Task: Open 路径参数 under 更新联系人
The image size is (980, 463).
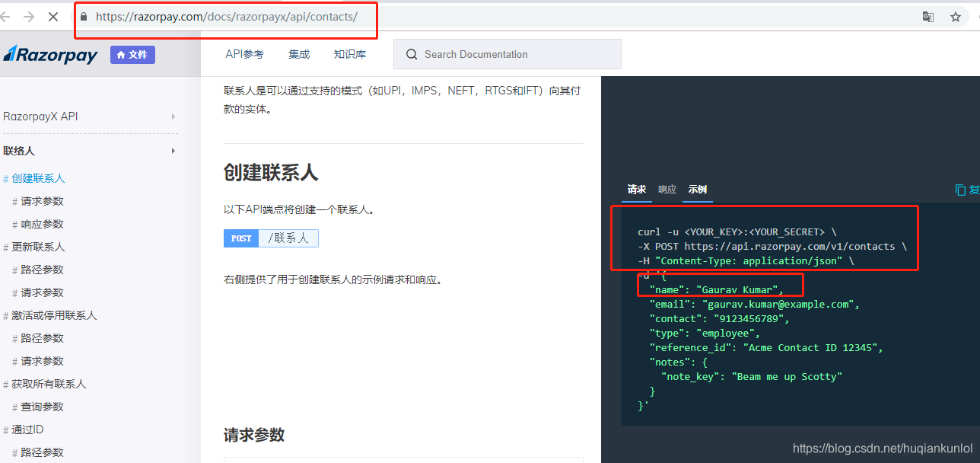Action: click(42, 270)
